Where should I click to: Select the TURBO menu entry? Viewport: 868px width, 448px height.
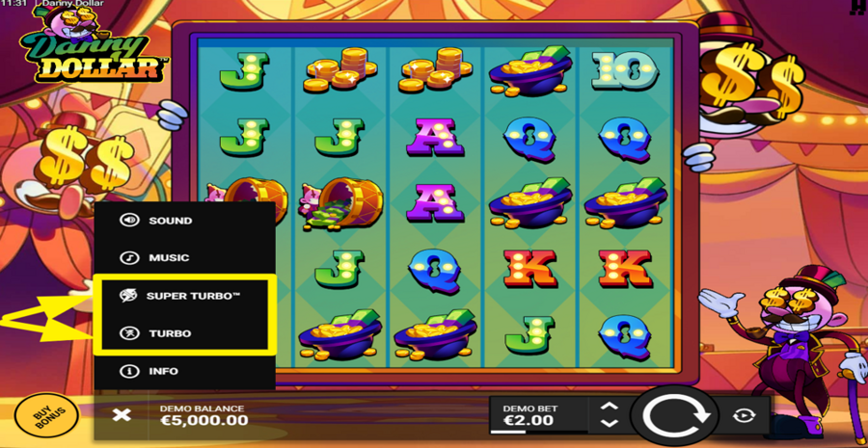185,333
